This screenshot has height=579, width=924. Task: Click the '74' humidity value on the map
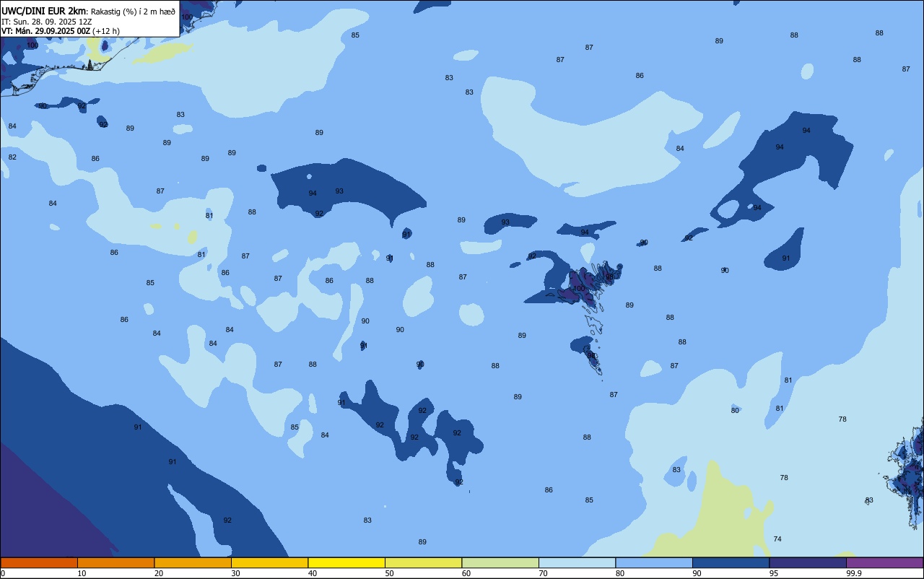click(777, 539)
